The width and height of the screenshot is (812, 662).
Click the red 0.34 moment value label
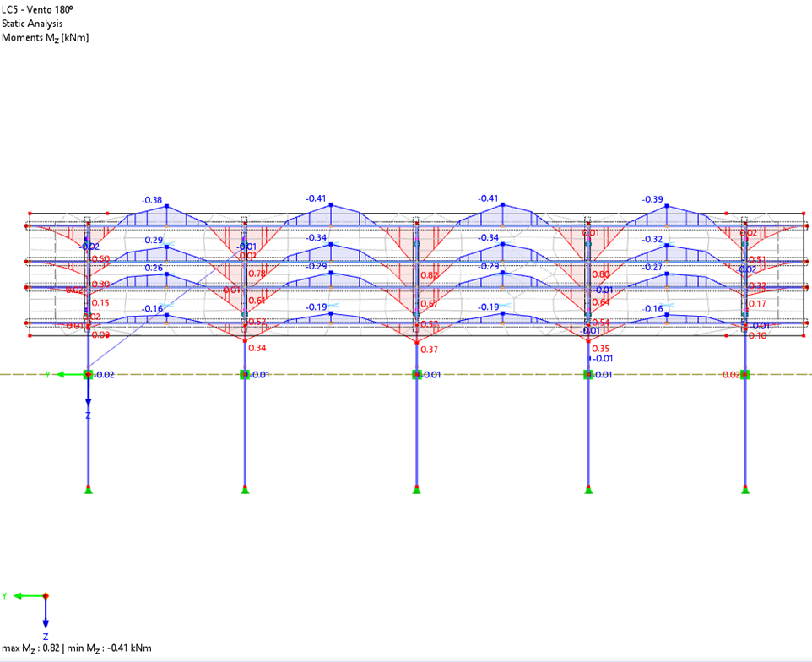[x=257, y=348]
